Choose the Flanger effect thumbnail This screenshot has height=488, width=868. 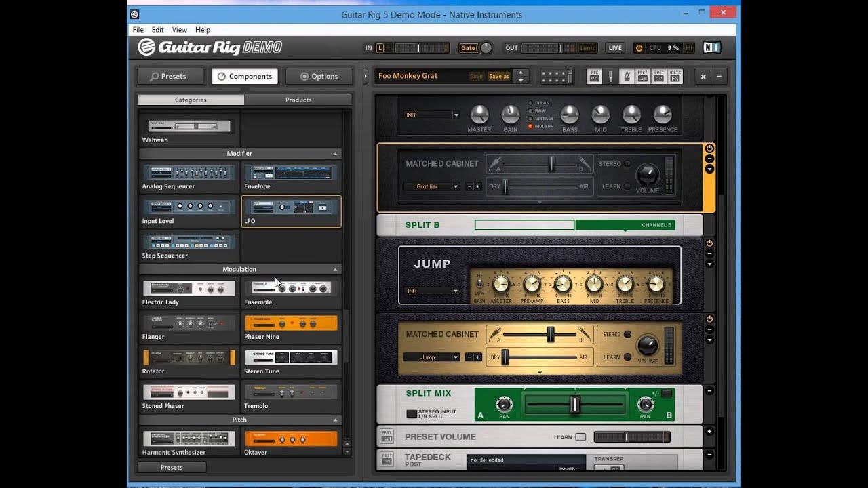189,327
